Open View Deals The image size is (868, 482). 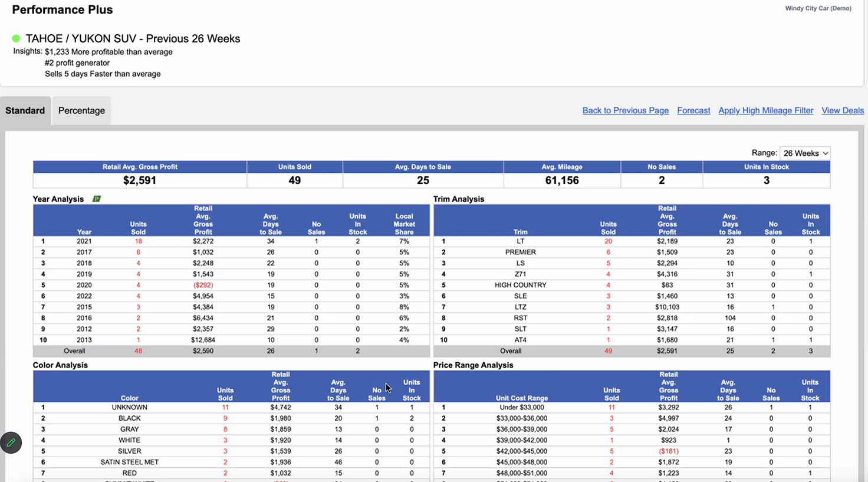(842, 110)
